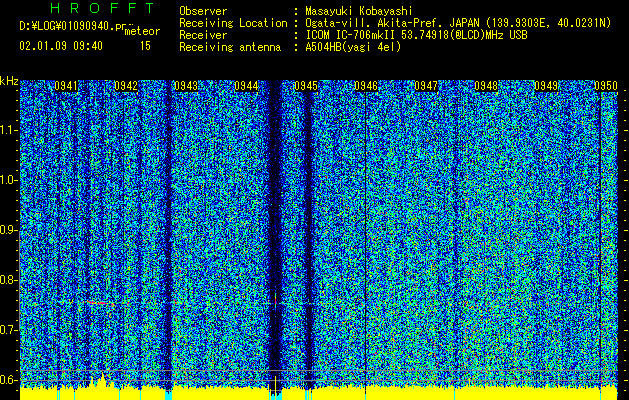Click the 0944 time marker
The height and width of the screenshot is (400, 629).
[246, 86]
